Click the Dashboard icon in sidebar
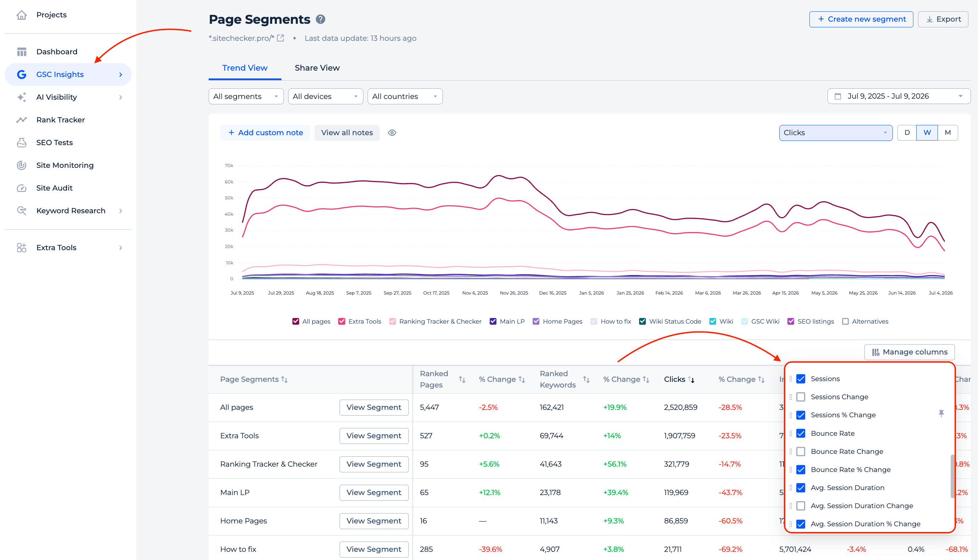The width and height of the screenshot is (978, 560). 22,51
